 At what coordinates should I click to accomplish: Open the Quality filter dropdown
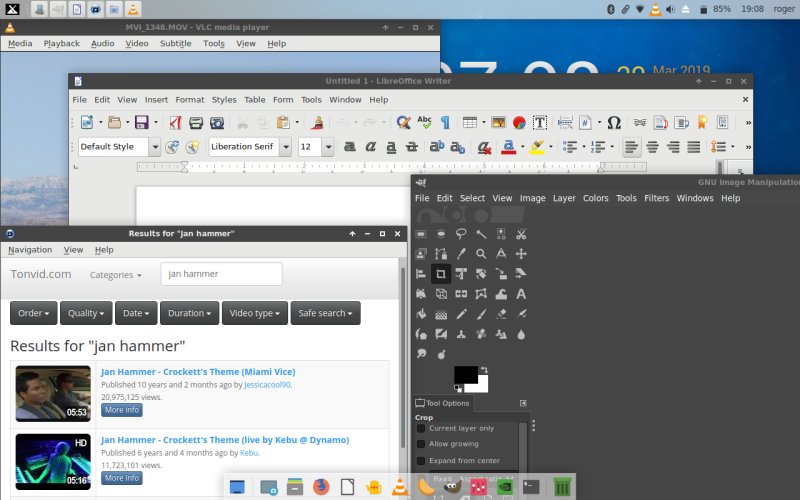coord(86,313)
